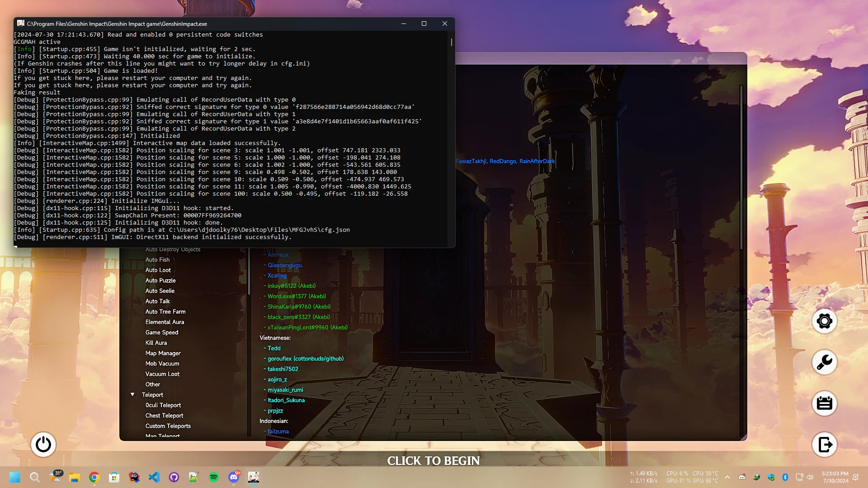Open Kill Aura section
This screenshot has height=488, width=868.
tap(156, 343)
